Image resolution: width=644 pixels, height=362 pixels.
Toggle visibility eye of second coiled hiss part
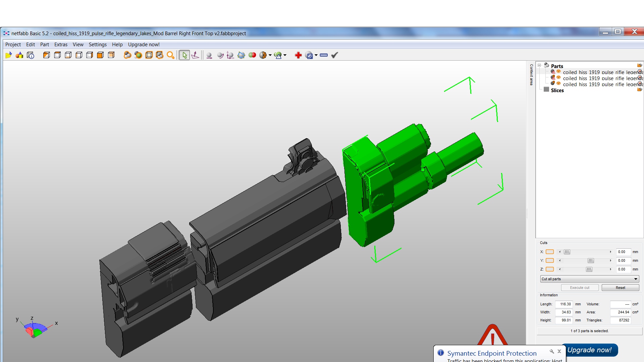558,78
